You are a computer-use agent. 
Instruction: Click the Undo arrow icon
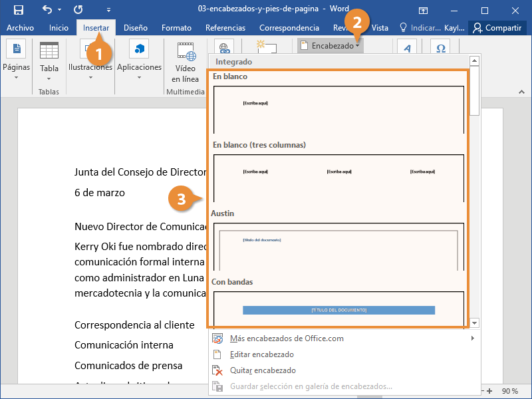[47, 10]
